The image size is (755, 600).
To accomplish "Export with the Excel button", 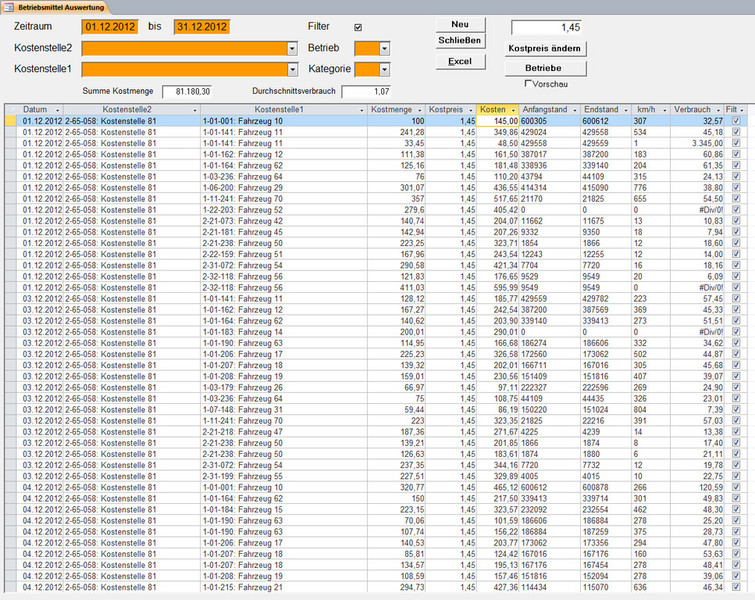I will pyautogui.click(x=460, y=61).
